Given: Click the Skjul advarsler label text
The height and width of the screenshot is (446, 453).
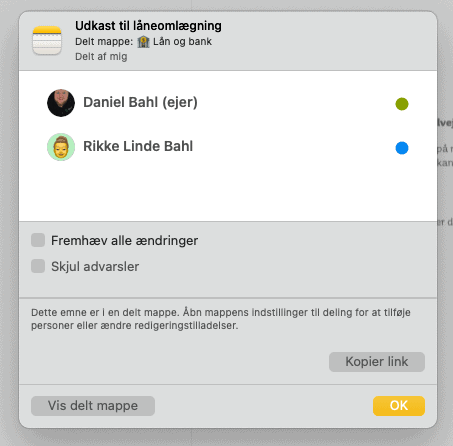Looking at the screenshot, I should tap(95, 267).
